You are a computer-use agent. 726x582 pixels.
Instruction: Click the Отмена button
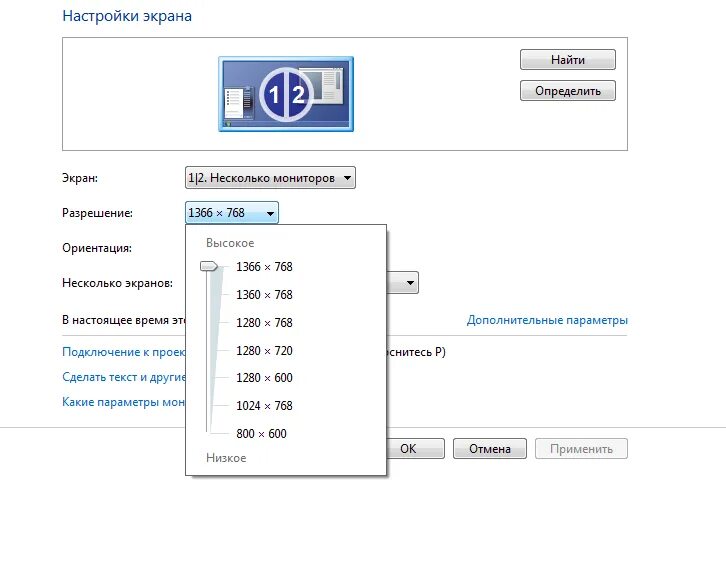pyautogui.click(x=490, y=449)
